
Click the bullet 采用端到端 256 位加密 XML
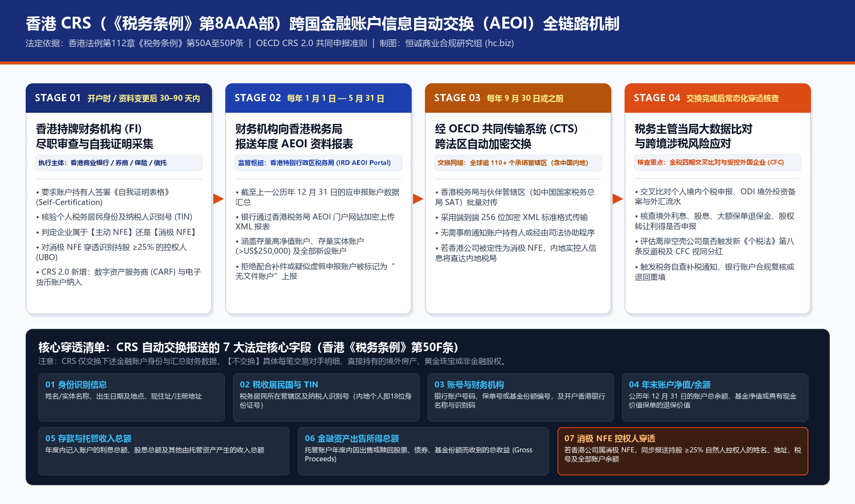coord(512,217)
